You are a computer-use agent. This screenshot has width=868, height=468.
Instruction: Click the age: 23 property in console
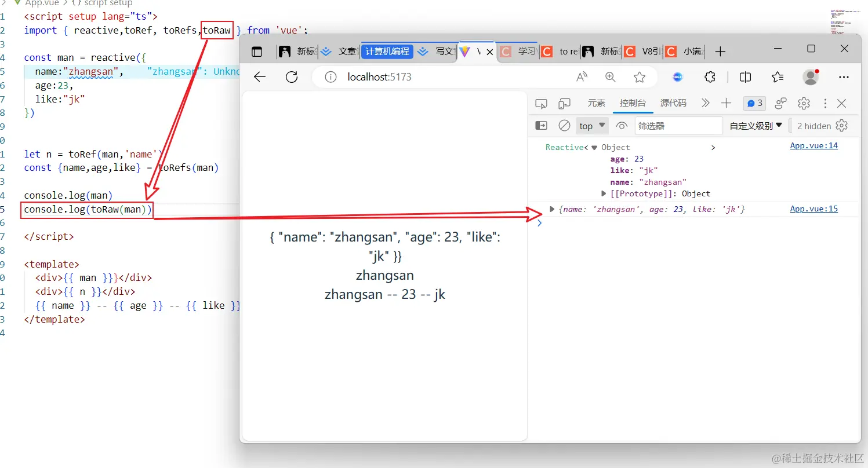coord(627,159)
